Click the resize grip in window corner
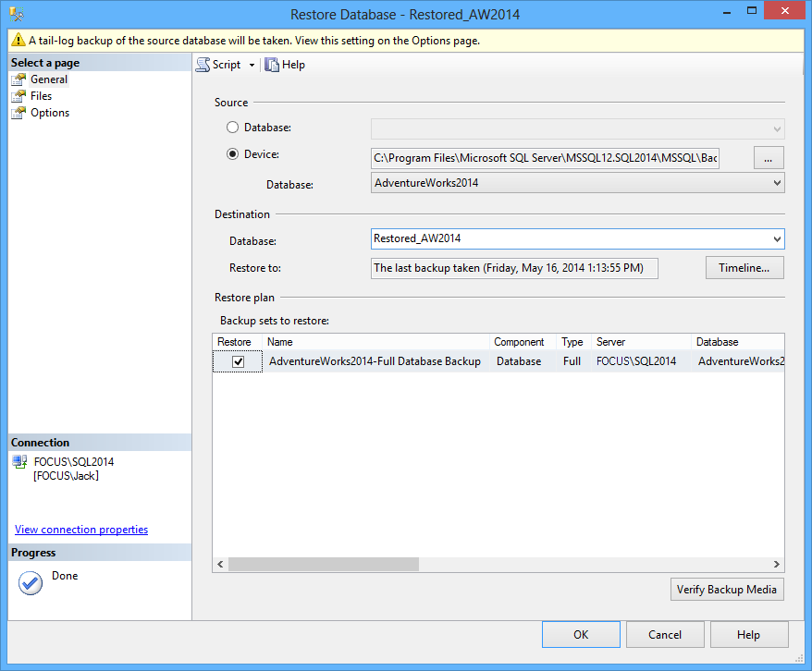Image resolution: width=812 pixels, height=671 pixels. [798, 657]
